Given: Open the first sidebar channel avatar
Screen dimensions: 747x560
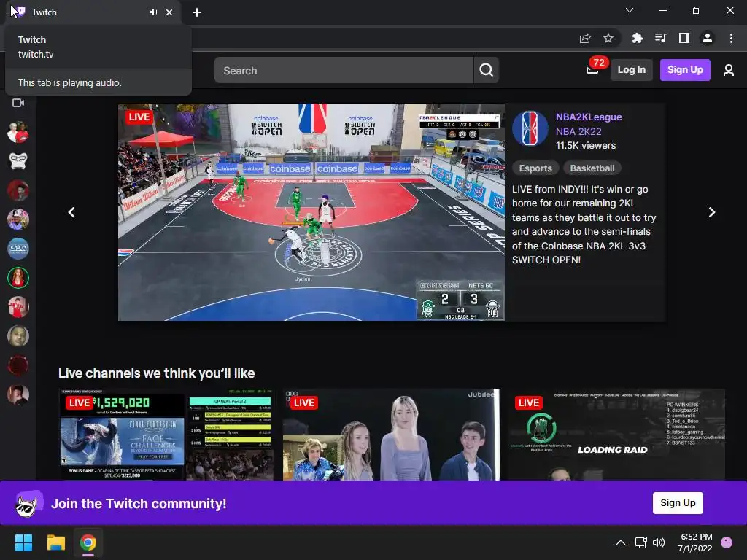Looking at the screenshot, I should [18, 132].
